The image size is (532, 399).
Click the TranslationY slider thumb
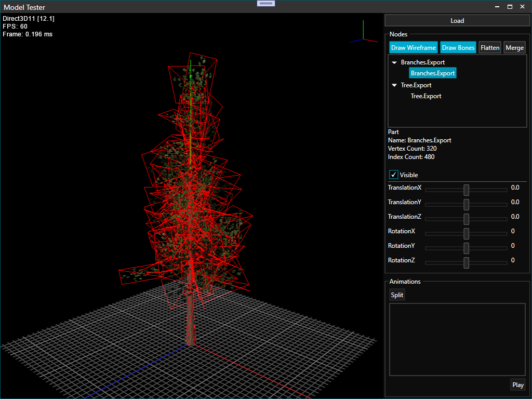point(467,204)
